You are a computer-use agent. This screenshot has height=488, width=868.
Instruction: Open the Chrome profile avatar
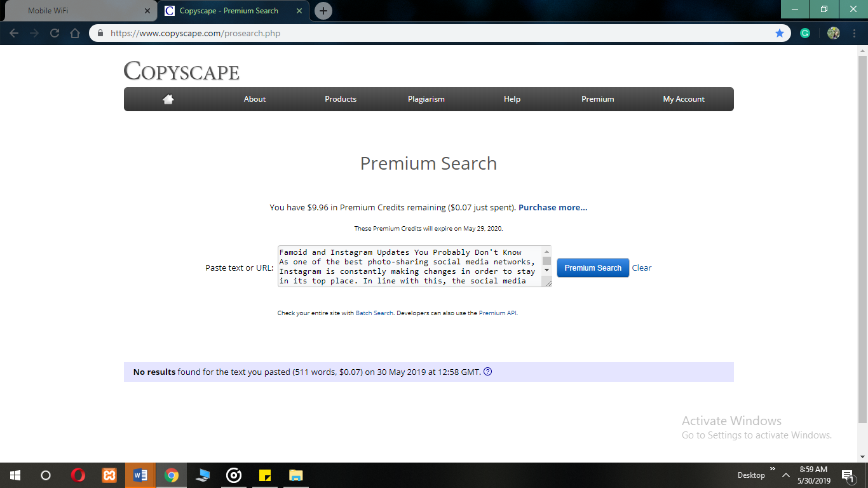tap(834, 33)
